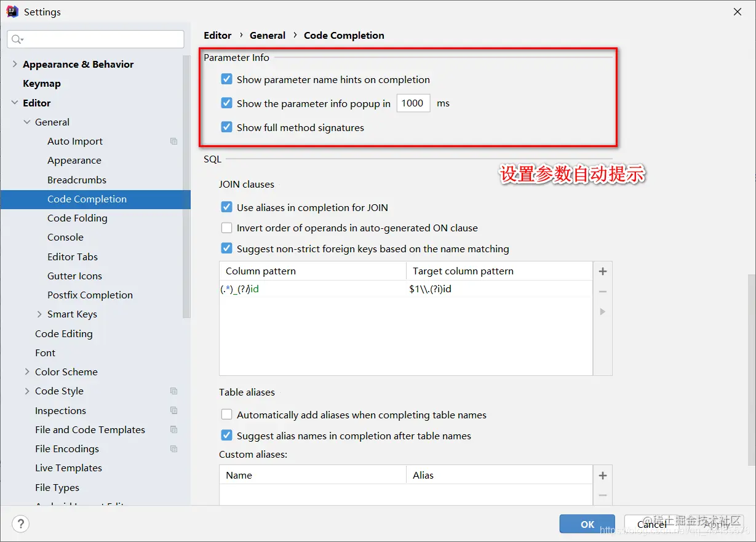The width and height of the screenshot is (756, 542).
Task: Close the Settings dialog window
Action: (738, 12)
